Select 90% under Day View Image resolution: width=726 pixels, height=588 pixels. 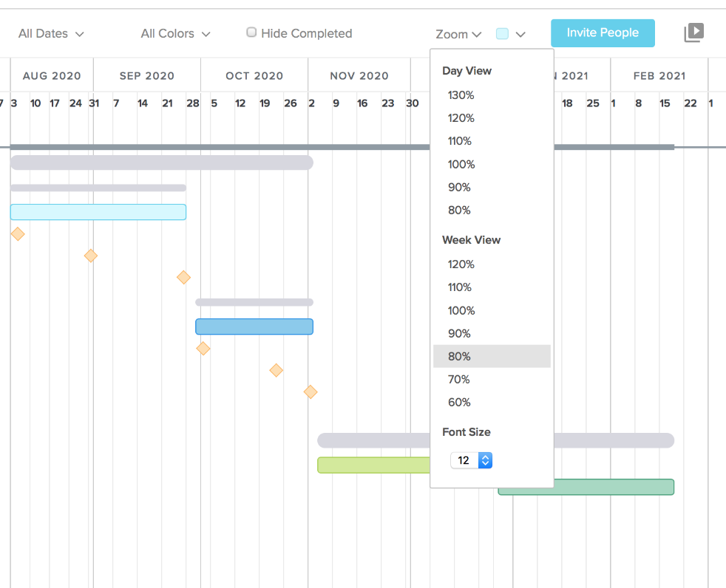(458, 187)
